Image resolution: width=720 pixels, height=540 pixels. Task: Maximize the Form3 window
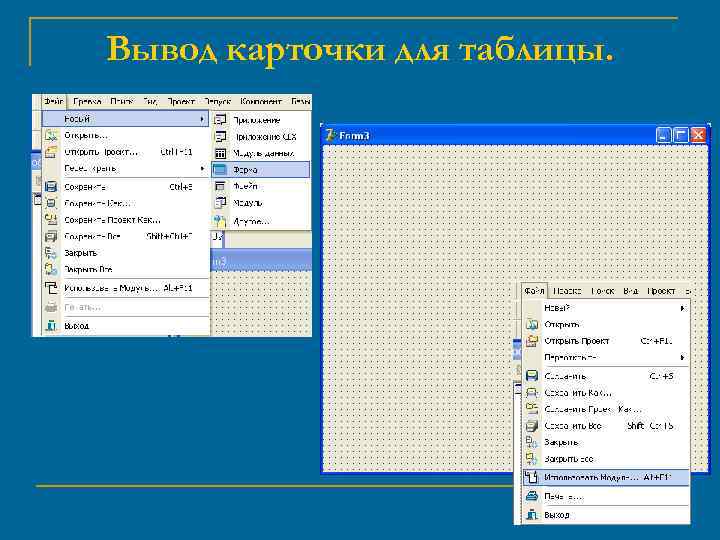(681, 135)
